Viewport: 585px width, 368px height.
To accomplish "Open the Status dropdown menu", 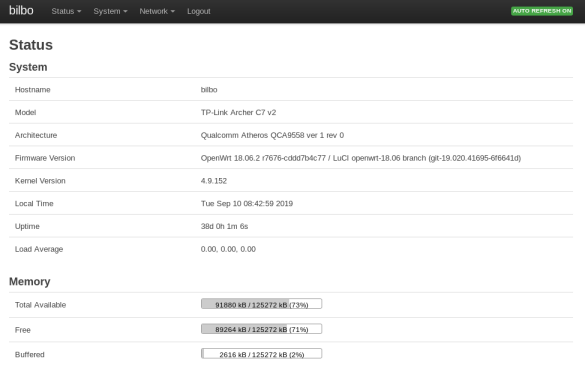I will 66,11.
